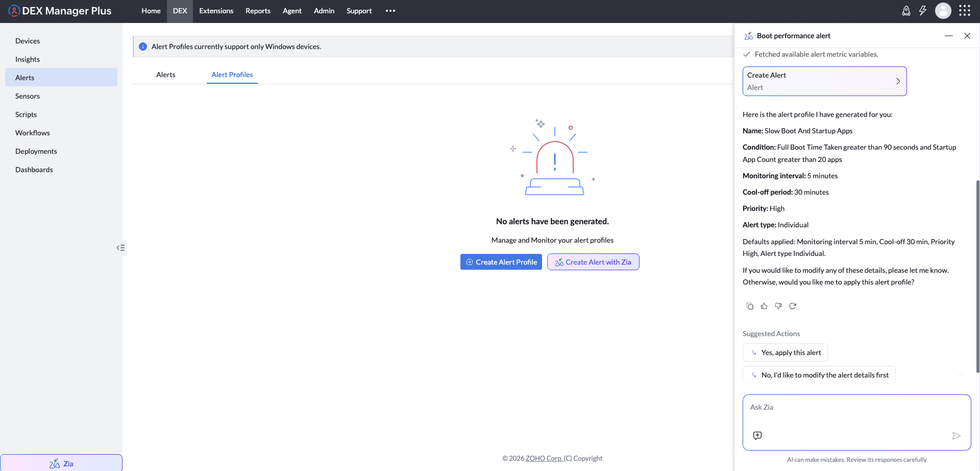Open the Agent menu
The height and width of the screenshot is (471, 980).
point(292,11)
